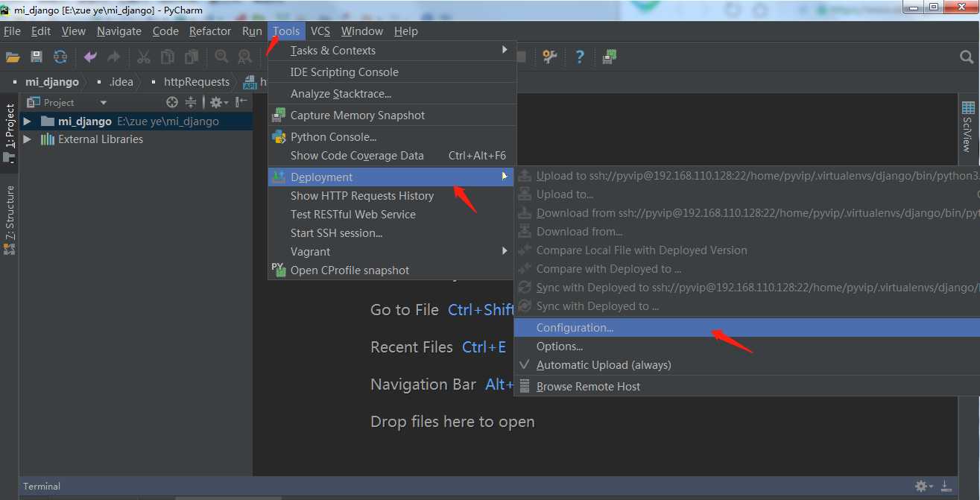This screenshot has width=980, height=500.
Task: Click the Copy toolbar icon
Action: pyautogui.click(x=168, y=57)
